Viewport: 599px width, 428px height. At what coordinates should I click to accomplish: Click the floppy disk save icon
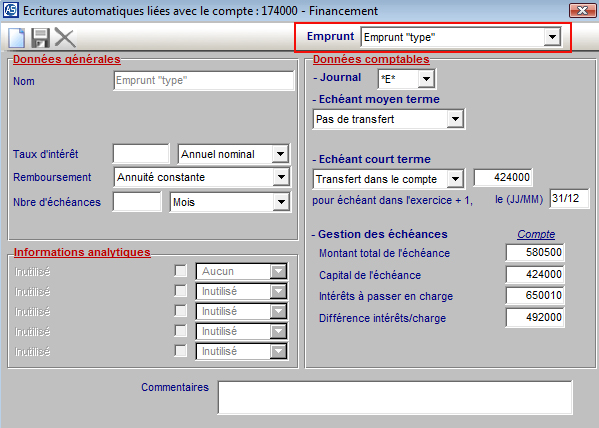pos(40,38)
